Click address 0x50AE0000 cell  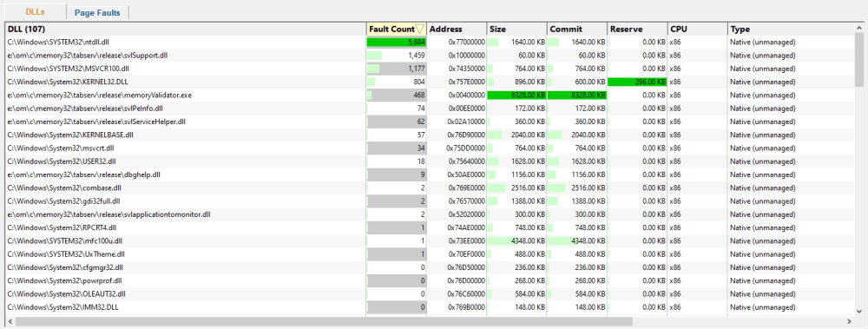pyautogui.click(x=457, y=175)
